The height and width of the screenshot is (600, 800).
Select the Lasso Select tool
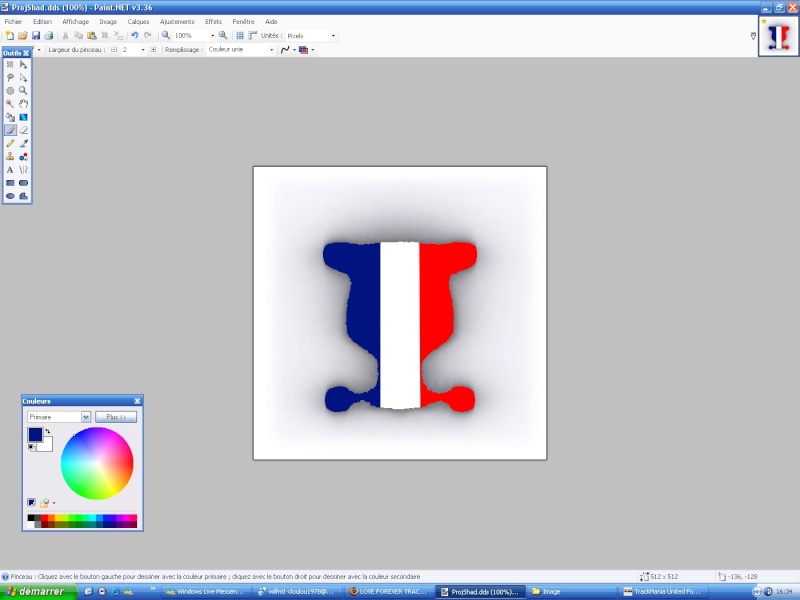(10, 78)
